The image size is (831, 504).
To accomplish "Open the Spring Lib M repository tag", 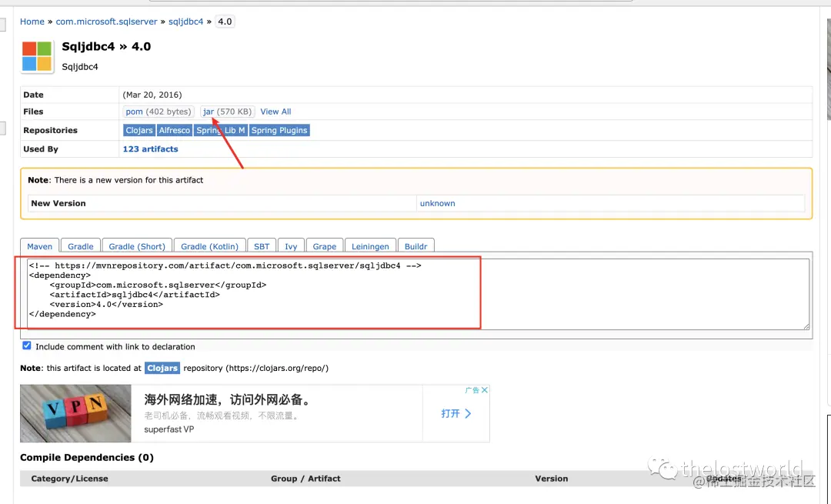I will 221,130.
